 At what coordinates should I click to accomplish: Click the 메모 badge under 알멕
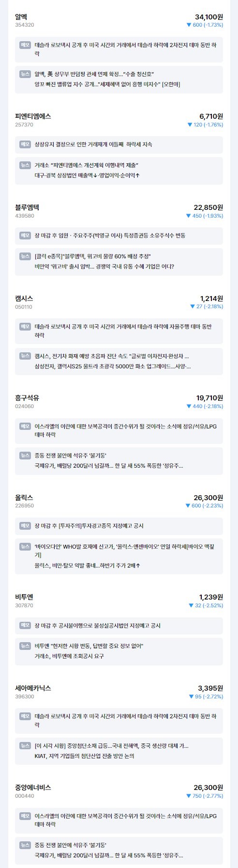(25, 45)
